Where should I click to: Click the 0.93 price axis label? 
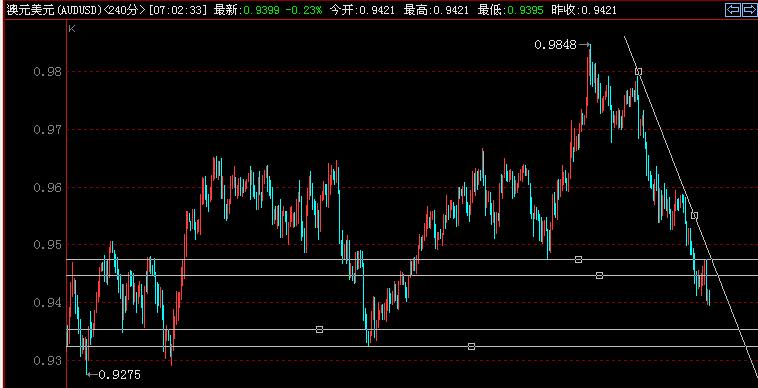pyautogui.click(x=47, y=360)
